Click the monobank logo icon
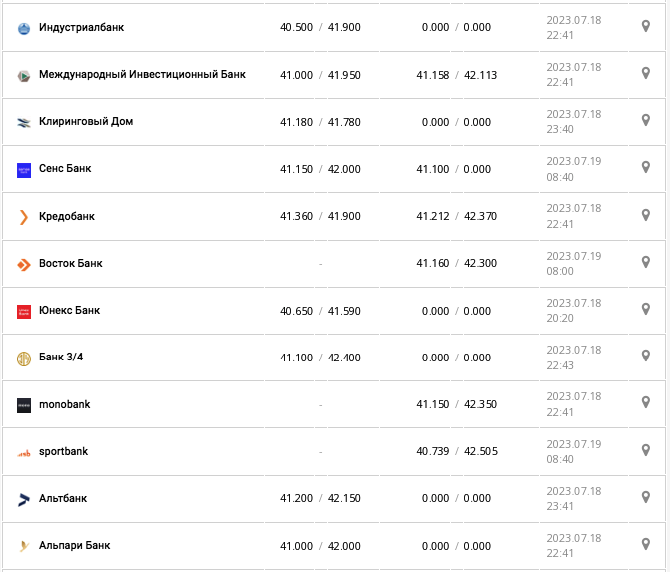Viewport: 670px width, 572px height. pos(24,405)
